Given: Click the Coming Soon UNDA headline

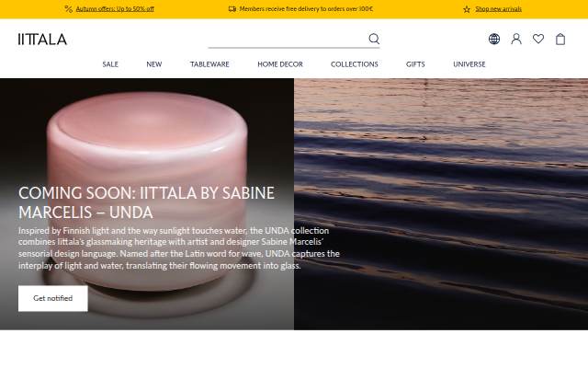Looking at the screenshot, I should pos(147,202).
